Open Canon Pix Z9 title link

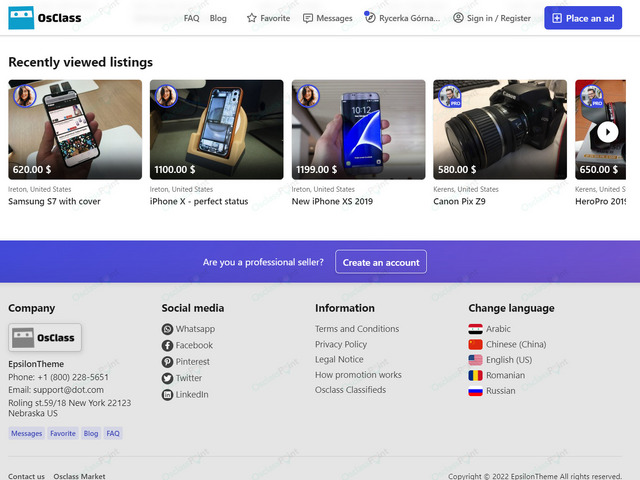pyautogui.click(x=459, y=201)
